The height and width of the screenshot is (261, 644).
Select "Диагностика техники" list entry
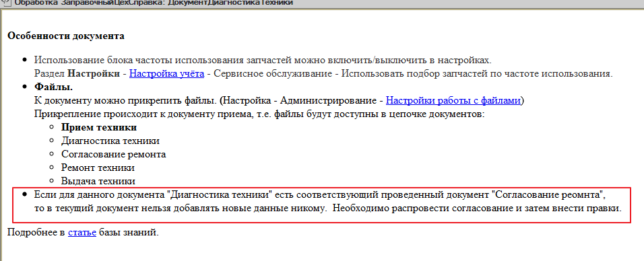click(110, 141)
